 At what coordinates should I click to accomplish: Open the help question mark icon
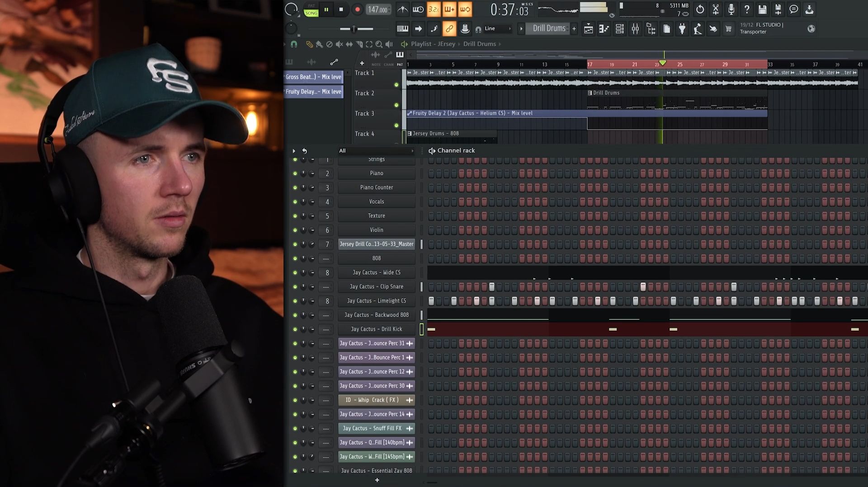click(747, 9)
